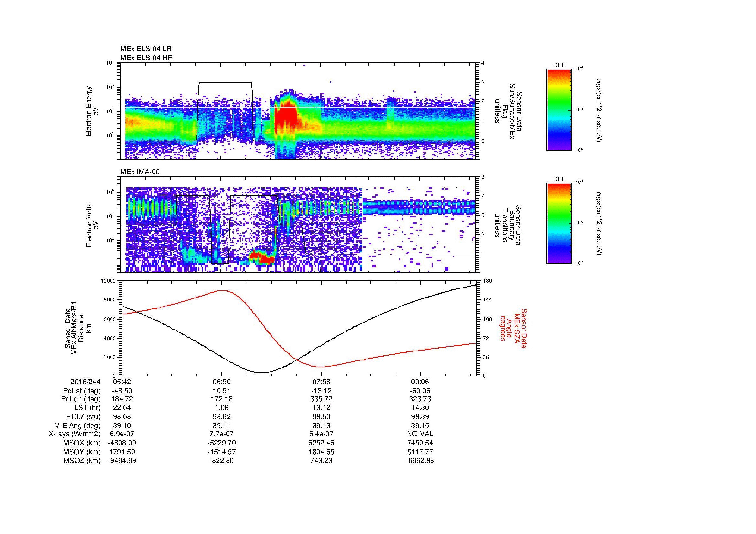756x534 pixels.
Task: Click the 'X-rays (W/m**2)' row label
Action: pyautogui.click(x=74, y=434)
